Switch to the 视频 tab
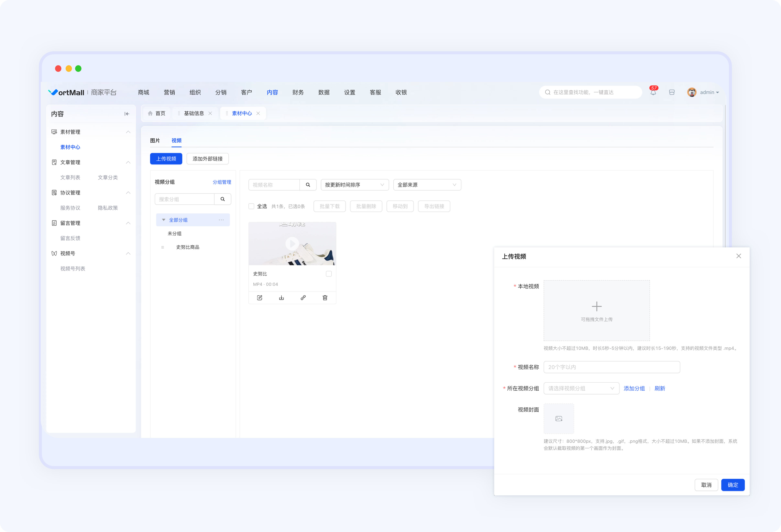781x532 pixels. point(176,140)
